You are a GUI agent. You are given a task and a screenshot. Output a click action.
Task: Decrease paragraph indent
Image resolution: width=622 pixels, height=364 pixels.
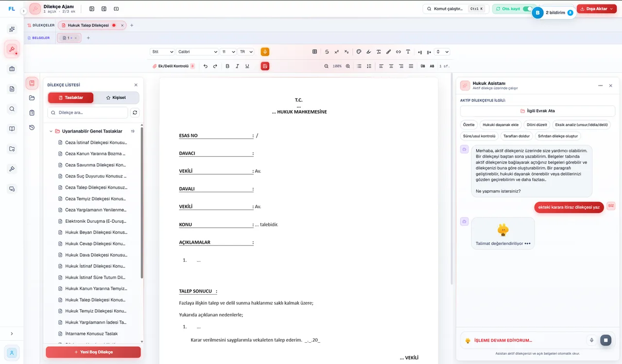[420, 52]
